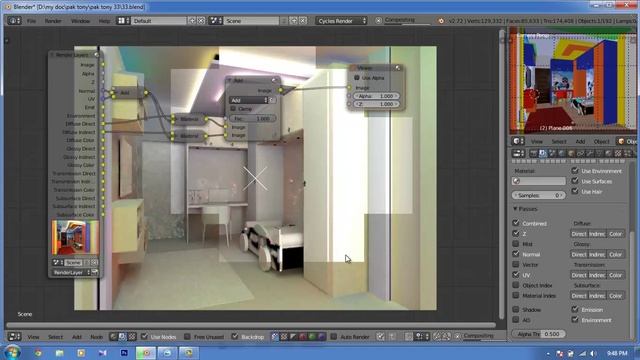640x360 pixels.
Task: Edit the Default screen layout name field
Action: [x=159, y=20]
